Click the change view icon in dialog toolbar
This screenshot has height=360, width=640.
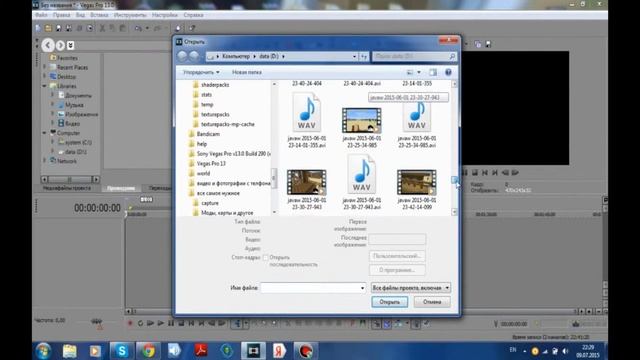(410, 72)
